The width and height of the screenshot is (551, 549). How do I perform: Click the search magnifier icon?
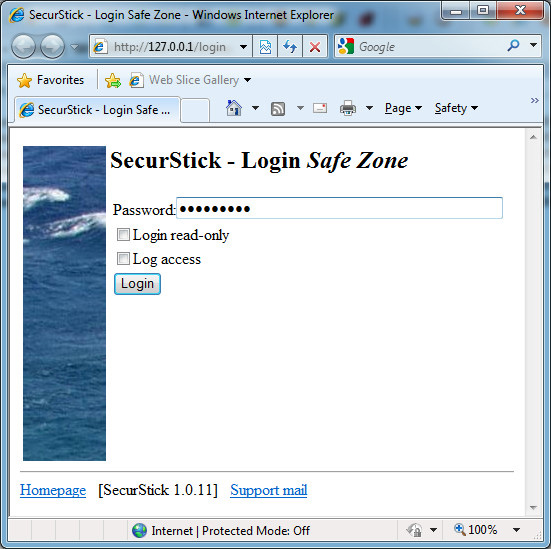coord(513,45)
